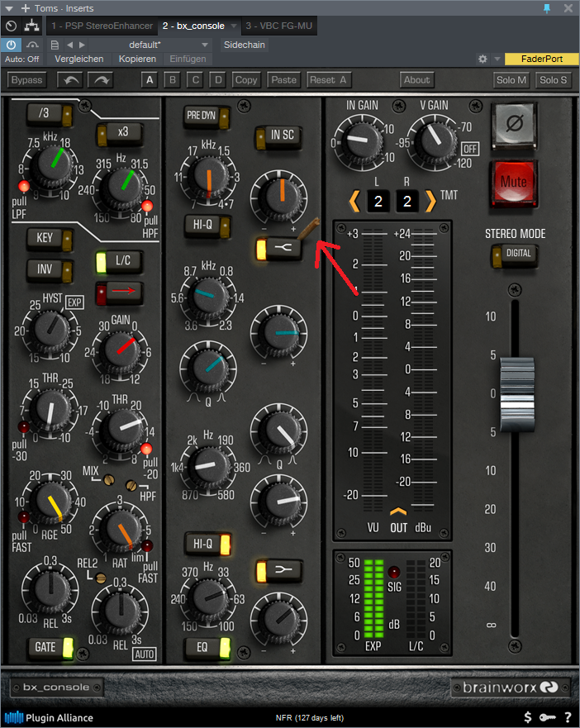Click the Reset A button
Viewport: 580px width, 728px height.
328,80
